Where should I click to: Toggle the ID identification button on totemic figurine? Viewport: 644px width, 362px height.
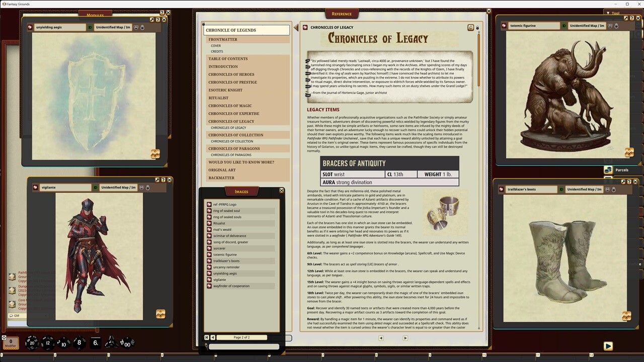[563, 25]
